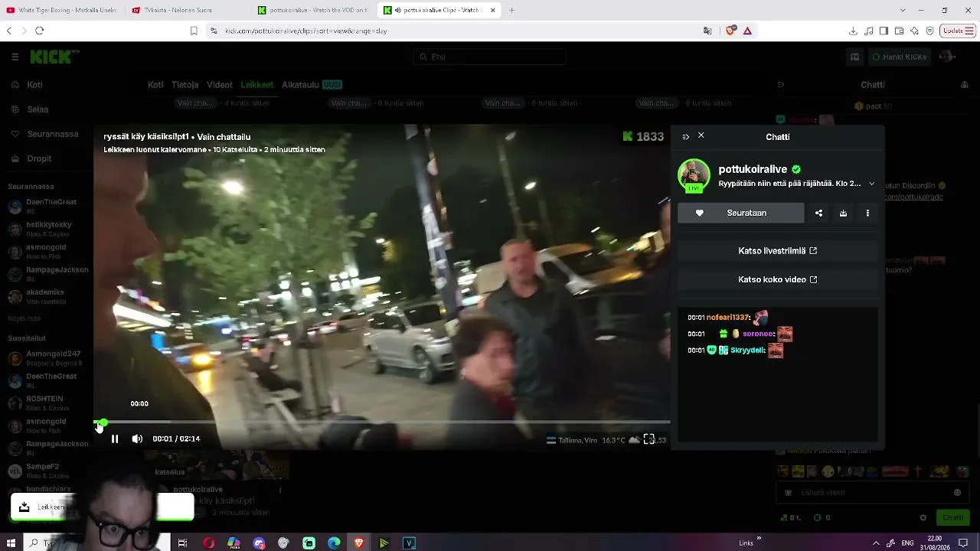This screenshot has width=980, height=551.
Task: Open the Brave Shields icon
Action: click(730, 31)
